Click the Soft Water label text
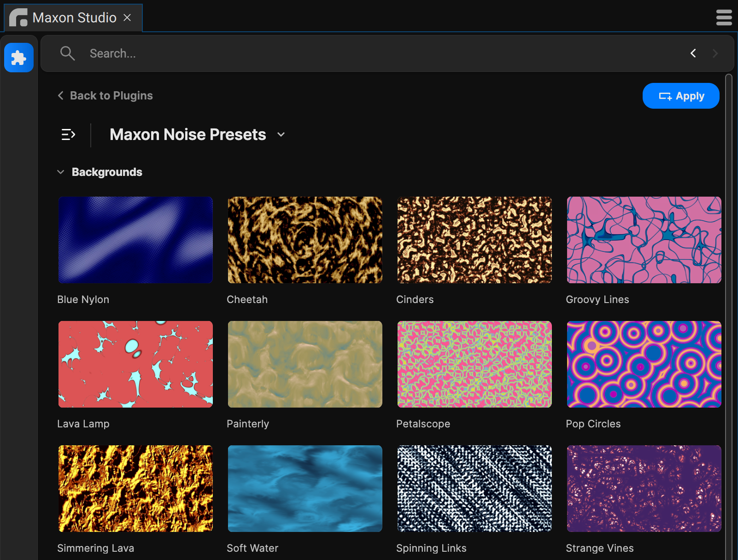Image resolution: width=738 pixels, height=560 pixels. tap(252, 548)
